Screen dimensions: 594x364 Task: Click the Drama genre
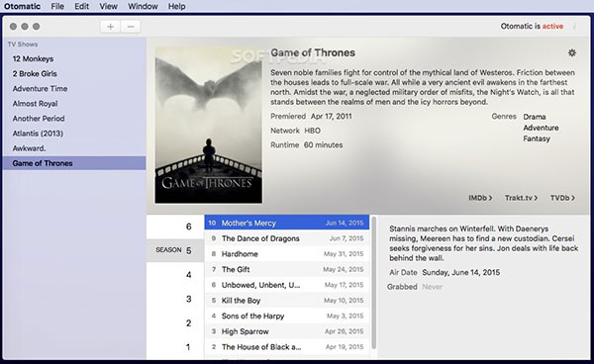(x=535, y=117)
